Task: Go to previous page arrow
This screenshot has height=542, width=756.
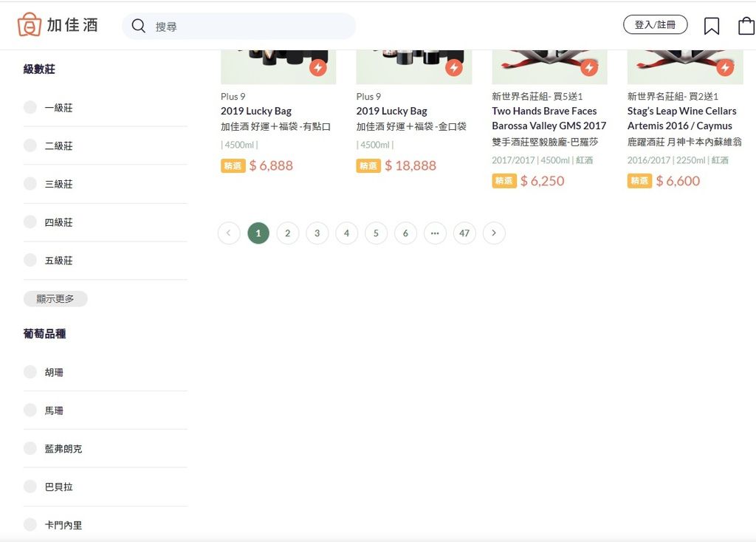Action: [x=229, y=233]
